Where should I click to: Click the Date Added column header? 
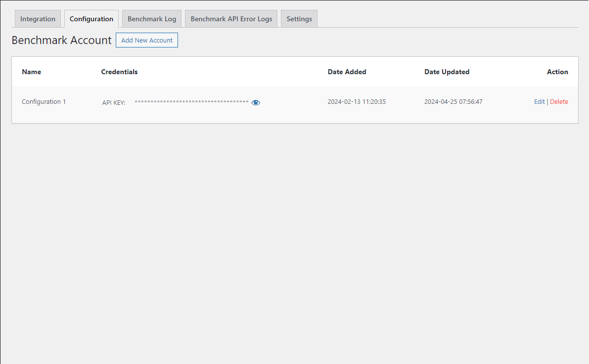(x=347, y=72)
